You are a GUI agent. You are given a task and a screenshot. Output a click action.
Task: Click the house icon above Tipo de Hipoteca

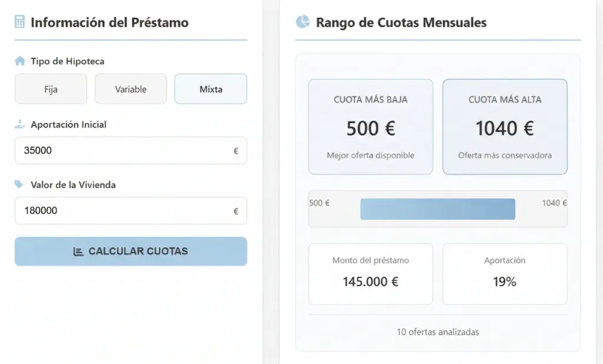20,60
